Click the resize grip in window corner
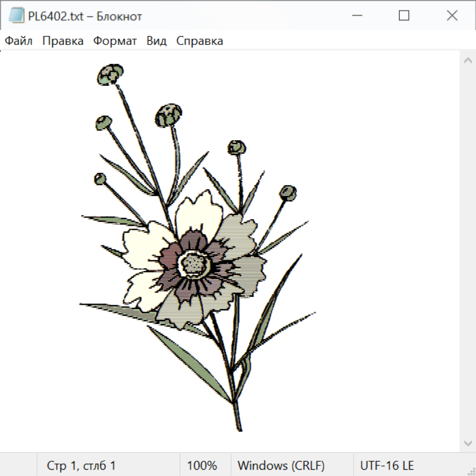 tap(471, 471)
